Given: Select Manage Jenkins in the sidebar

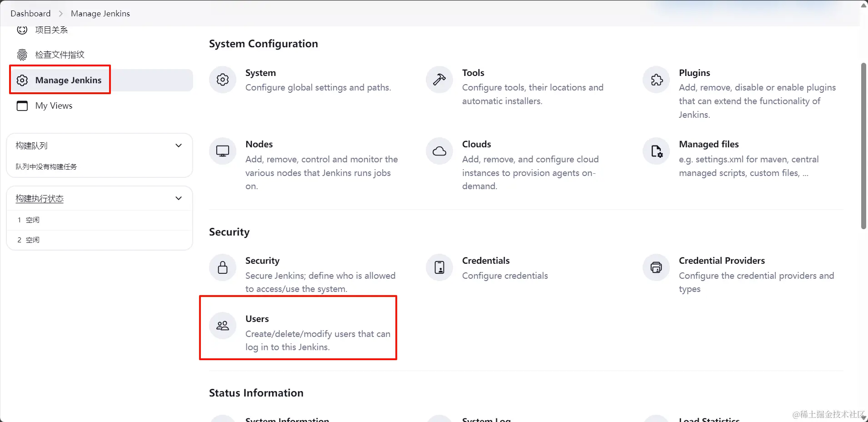Looking at the screenshot, I should (68, 80).
